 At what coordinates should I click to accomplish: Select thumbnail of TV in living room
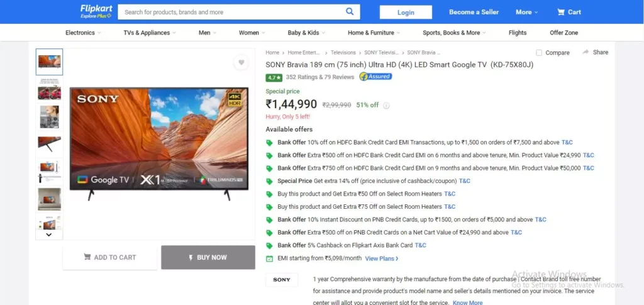coord(49,199)
